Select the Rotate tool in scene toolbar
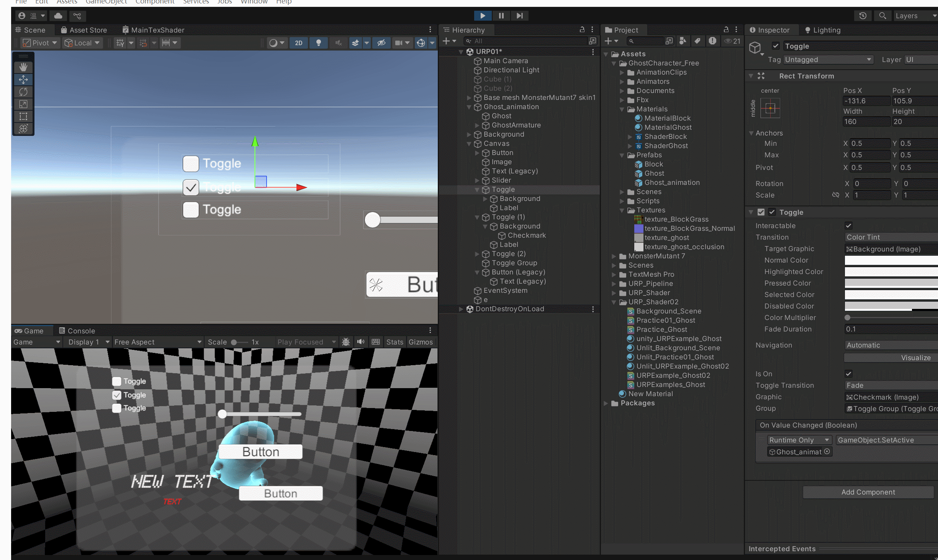938x560 pixels. coord(23,92)
